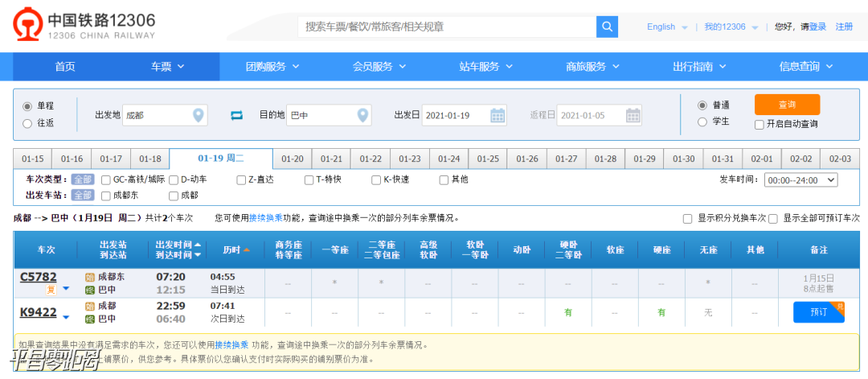Image resolution: width=868 pixels, height=379 pixels.
Task: Go to 首页 home tab
Action: coord(65,67)
